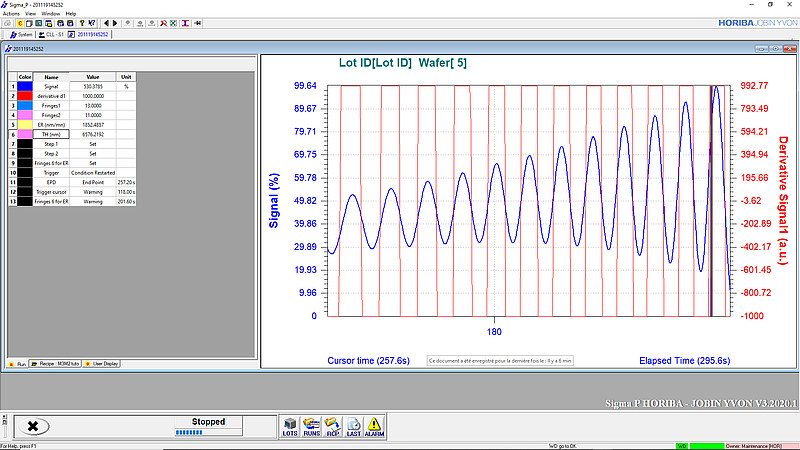800x450 pixels.
Task: Click the RUNS icon in bottom toolbar
Action: (311, 425)
